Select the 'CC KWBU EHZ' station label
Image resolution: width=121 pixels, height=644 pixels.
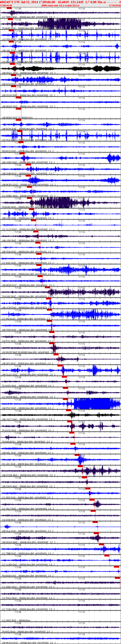coord(10,196)
